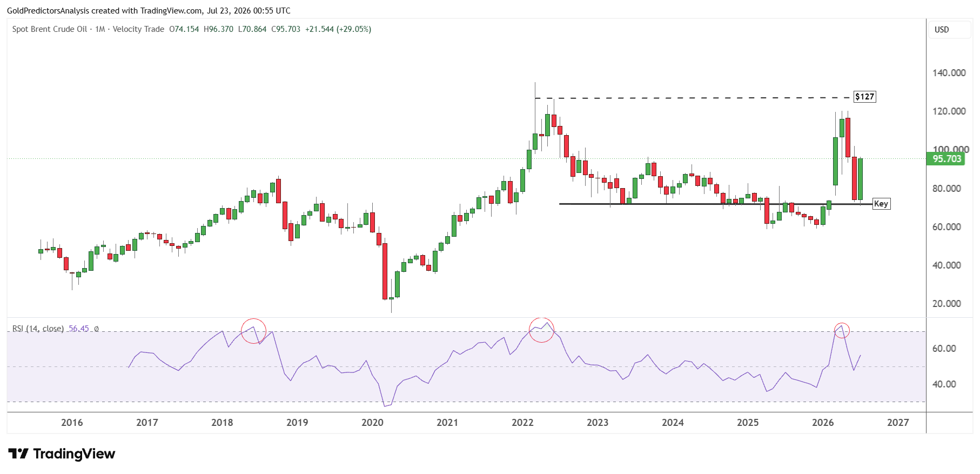Click the 40.000 price axis label
The image size is (980, 474).
[947, 265]
